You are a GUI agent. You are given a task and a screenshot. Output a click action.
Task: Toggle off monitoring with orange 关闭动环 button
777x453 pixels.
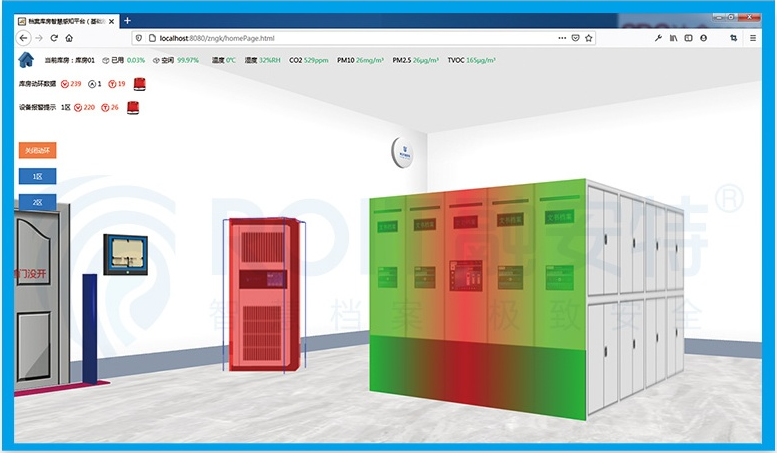(x=37, y=150)
